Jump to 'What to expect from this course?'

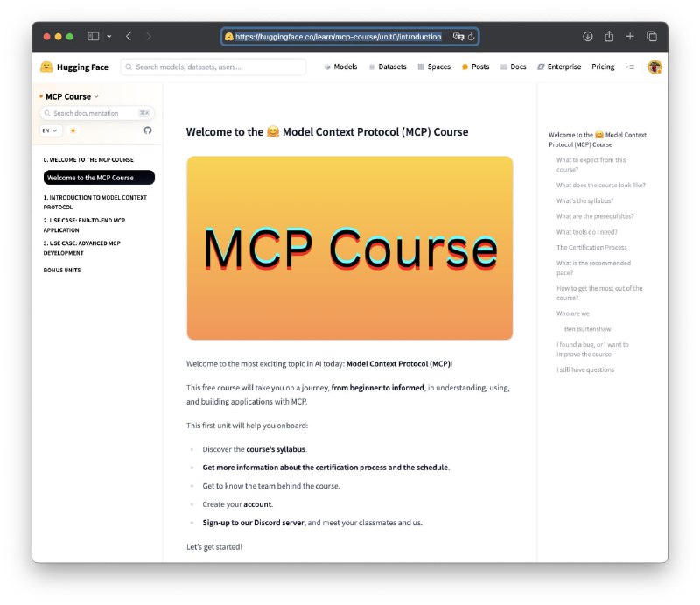591,165
